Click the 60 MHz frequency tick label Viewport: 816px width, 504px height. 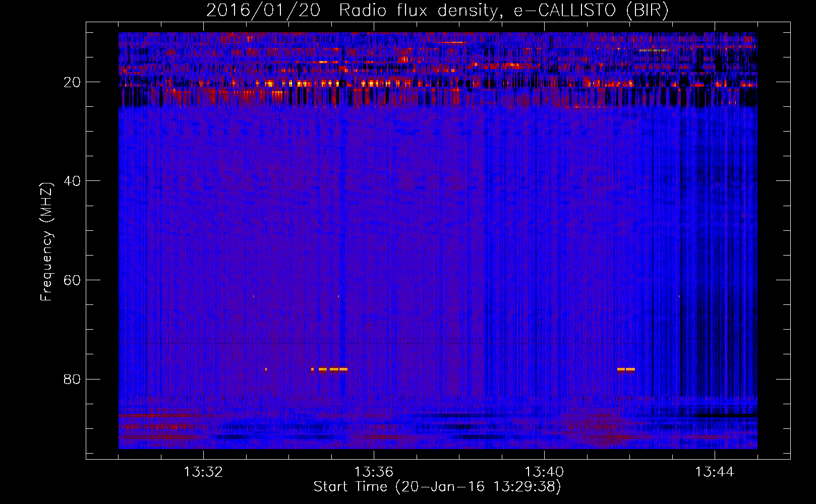[72, 280]
